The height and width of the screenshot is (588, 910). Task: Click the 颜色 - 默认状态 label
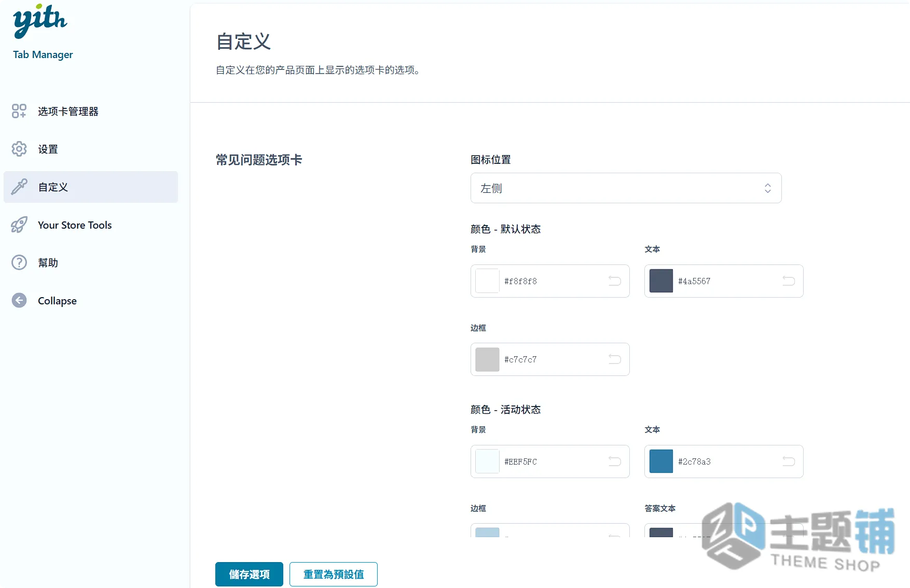pos(505,229)
